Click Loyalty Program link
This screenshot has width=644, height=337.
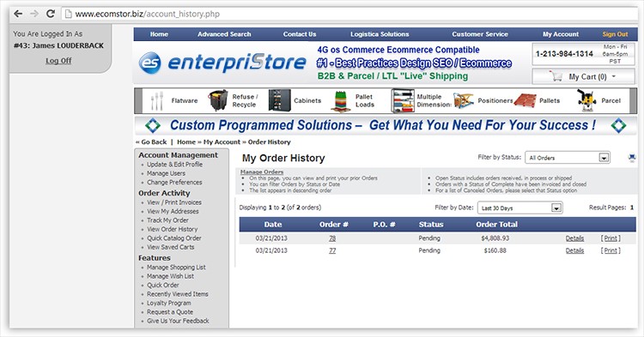coord(169,304)
